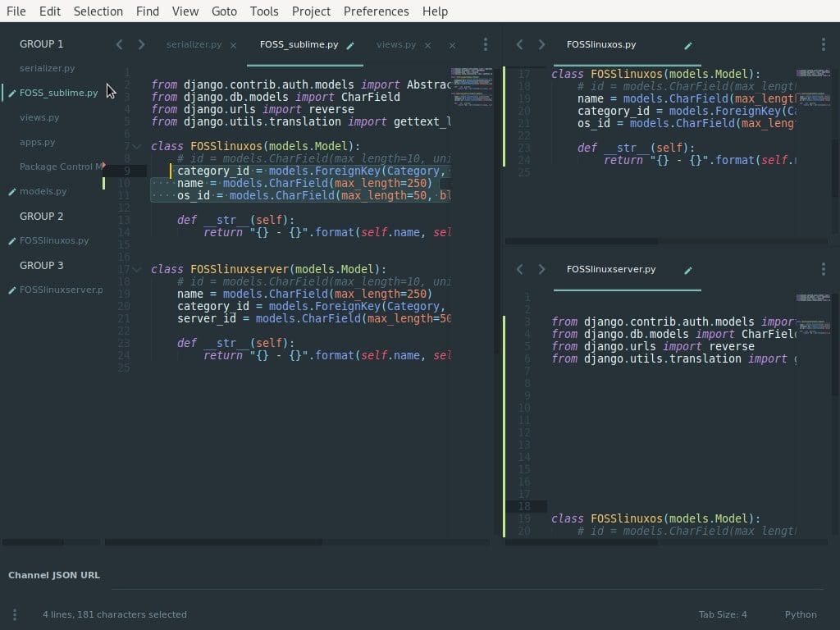Close the serializer.py tab
This screenshot has width=840, height=630.
[x=234, y=45]
